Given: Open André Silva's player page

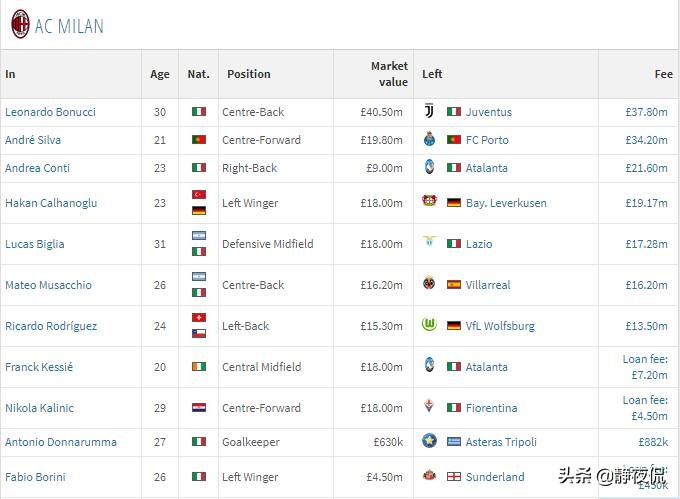Looking at the screenshot, I should pos(40,140).
